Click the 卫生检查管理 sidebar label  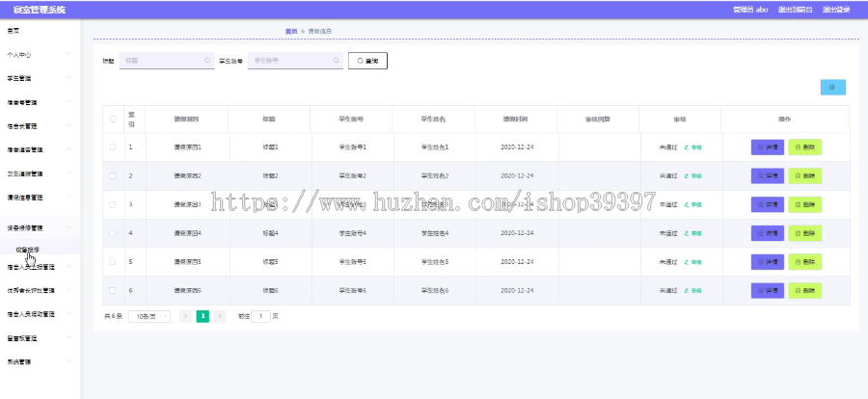[x=25, y=173]
